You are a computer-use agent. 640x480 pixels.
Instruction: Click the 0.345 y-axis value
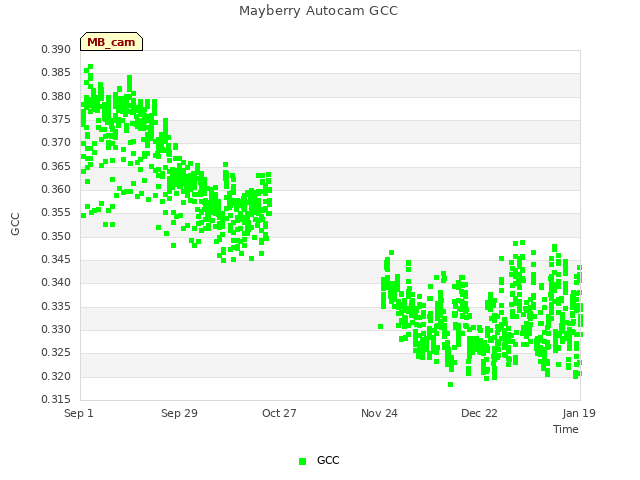coord(56,260)
